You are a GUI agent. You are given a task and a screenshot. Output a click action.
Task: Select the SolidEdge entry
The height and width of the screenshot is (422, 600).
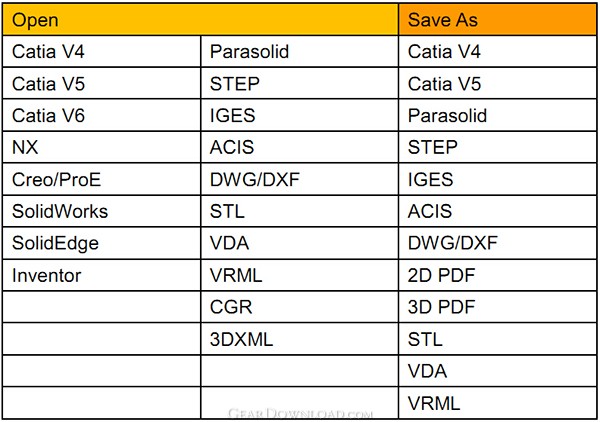(101, 243)
